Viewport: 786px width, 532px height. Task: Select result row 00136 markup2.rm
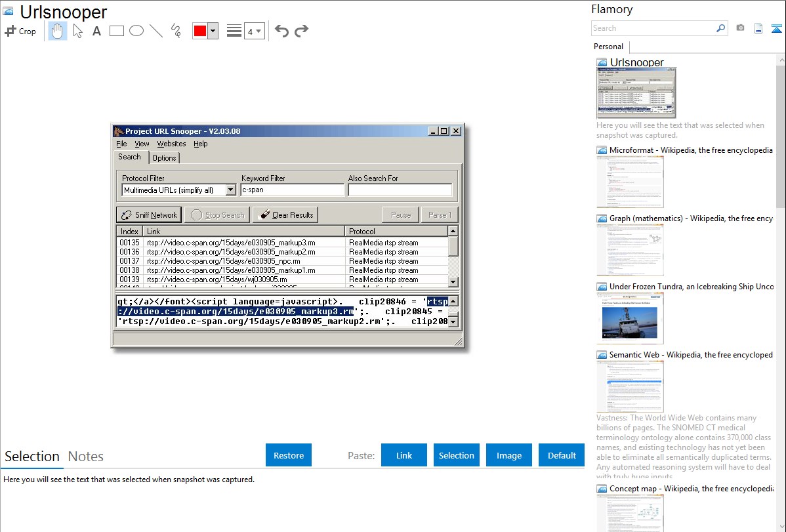click(x=282, y=252)
